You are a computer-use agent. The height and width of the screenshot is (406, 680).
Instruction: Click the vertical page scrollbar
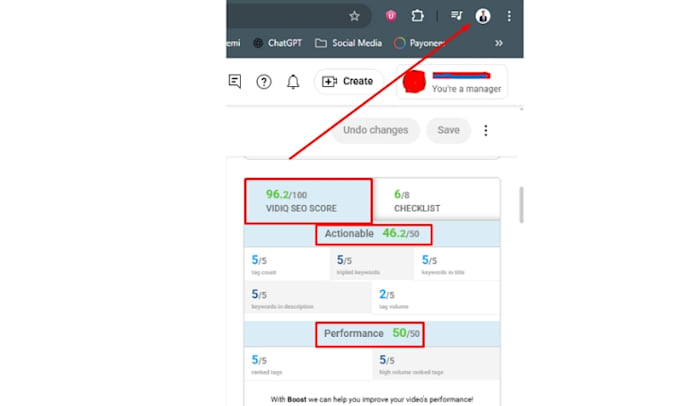[x=521, y=205]
